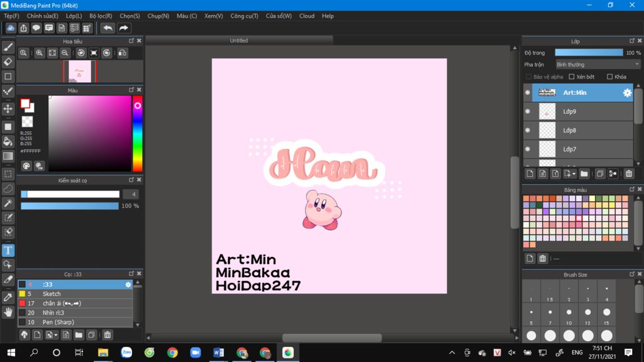The image size is (644, 362).
Task: Select the Nhìn rì:3 brush
Action: pyautogui.click(x=75, y=313)
